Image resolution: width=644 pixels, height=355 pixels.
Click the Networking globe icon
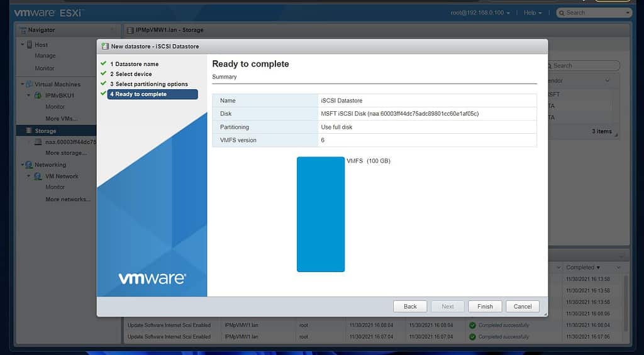point(29,165)
